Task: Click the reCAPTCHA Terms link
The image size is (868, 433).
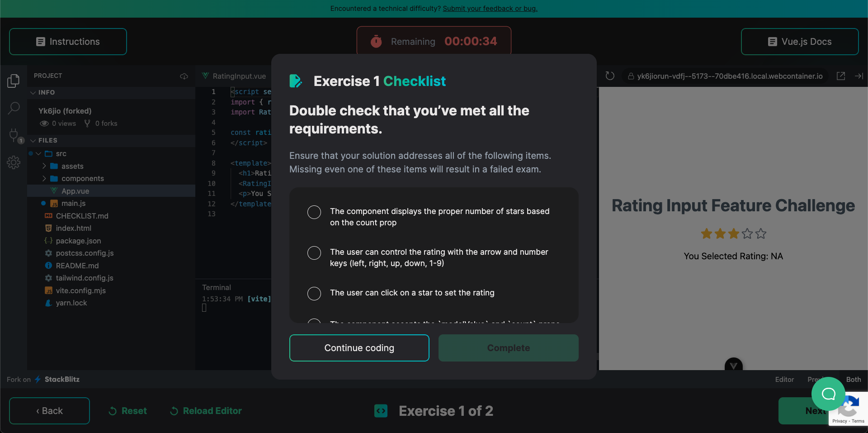Action: (x=858, y=421)
